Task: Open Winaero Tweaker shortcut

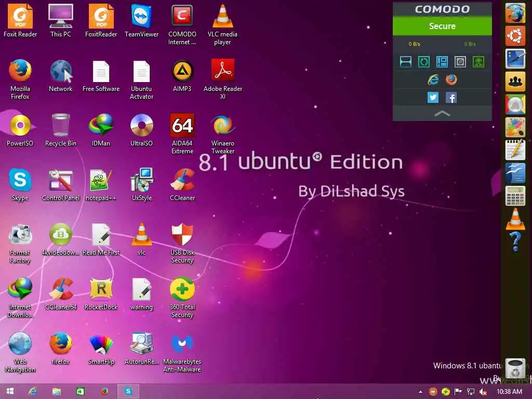Action: [x=222, y=134]
